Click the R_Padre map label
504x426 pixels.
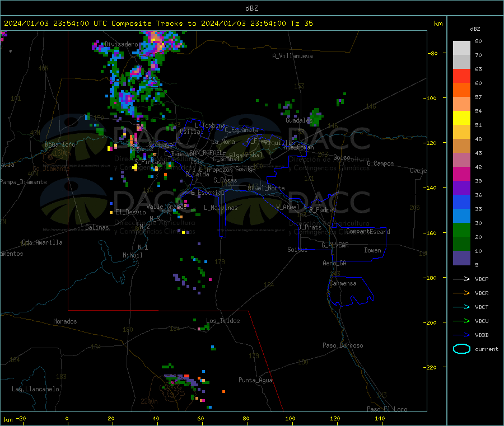(x=321, y=210)
